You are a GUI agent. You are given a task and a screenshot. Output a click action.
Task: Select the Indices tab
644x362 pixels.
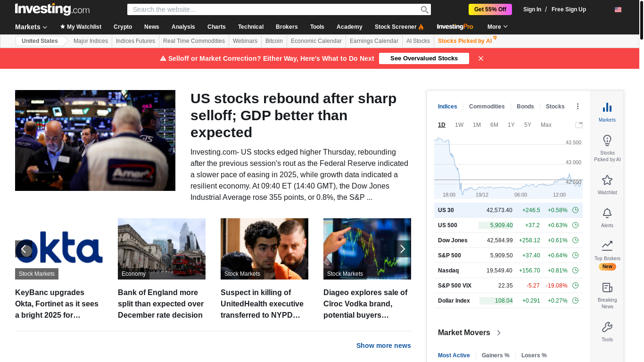[447, 107]
